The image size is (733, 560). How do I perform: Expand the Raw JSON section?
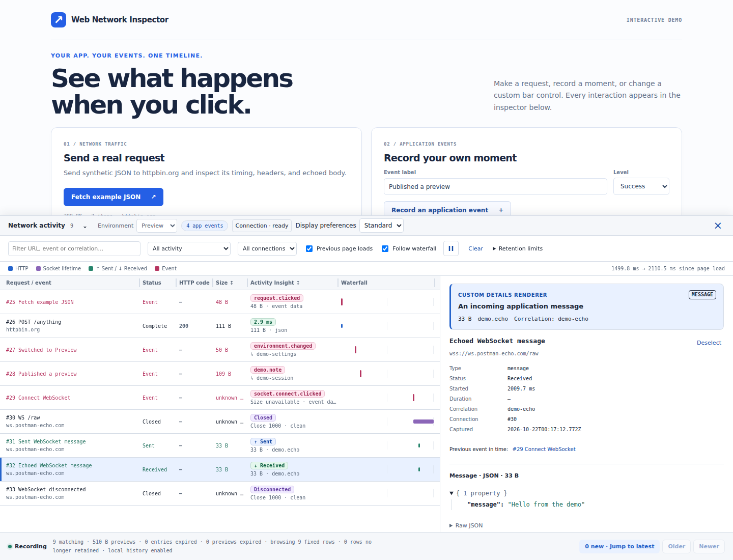pos(466,525)
